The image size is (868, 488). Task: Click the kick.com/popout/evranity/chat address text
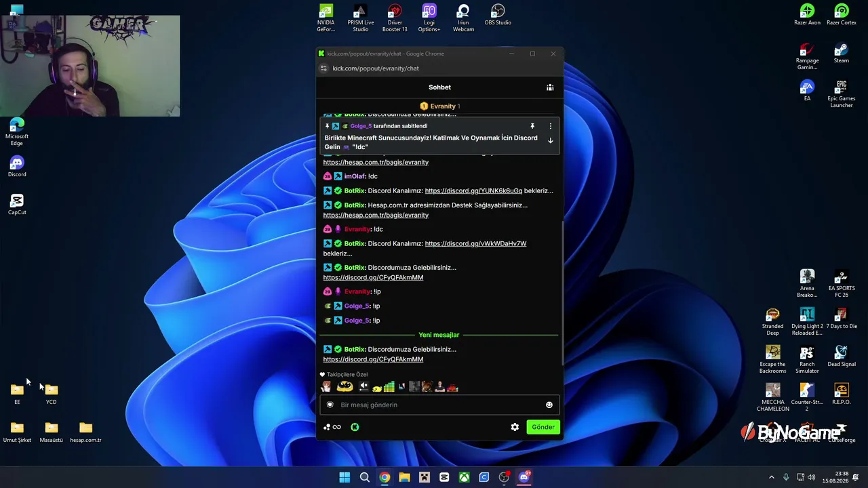tap(376, 68)
